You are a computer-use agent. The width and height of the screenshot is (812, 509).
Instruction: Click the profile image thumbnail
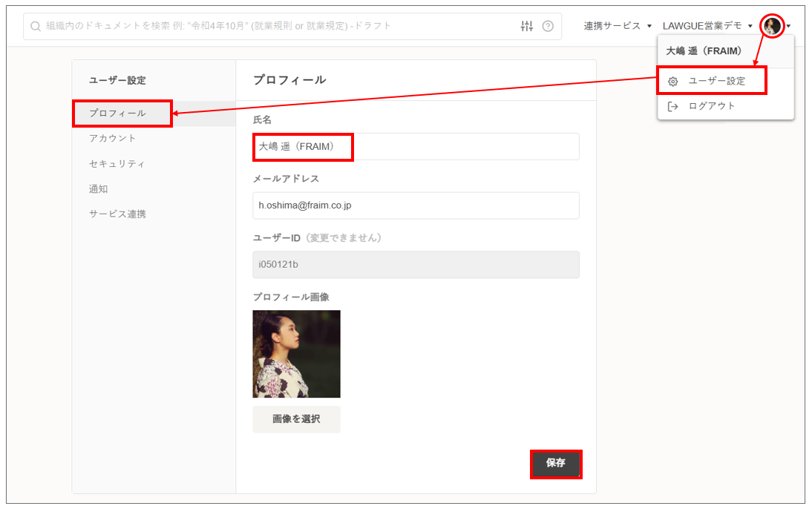point(296,354)
